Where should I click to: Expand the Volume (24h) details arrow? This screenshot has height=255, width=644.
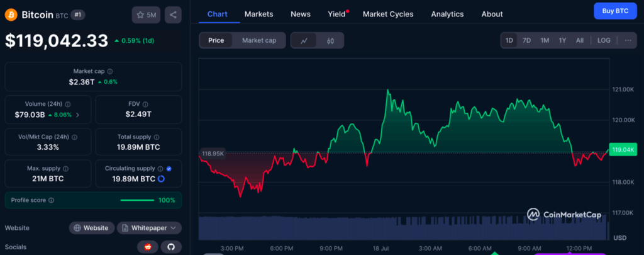point(78,115)
